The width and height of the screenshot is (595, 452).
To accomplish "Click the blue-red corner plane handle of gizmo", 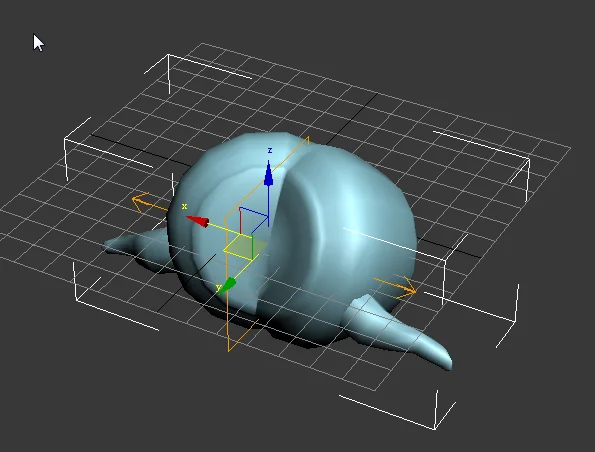I will point(253,219).
